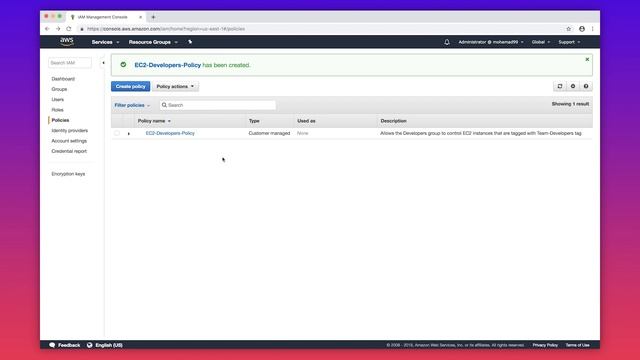Refresh the policies list

click(560, 86)
